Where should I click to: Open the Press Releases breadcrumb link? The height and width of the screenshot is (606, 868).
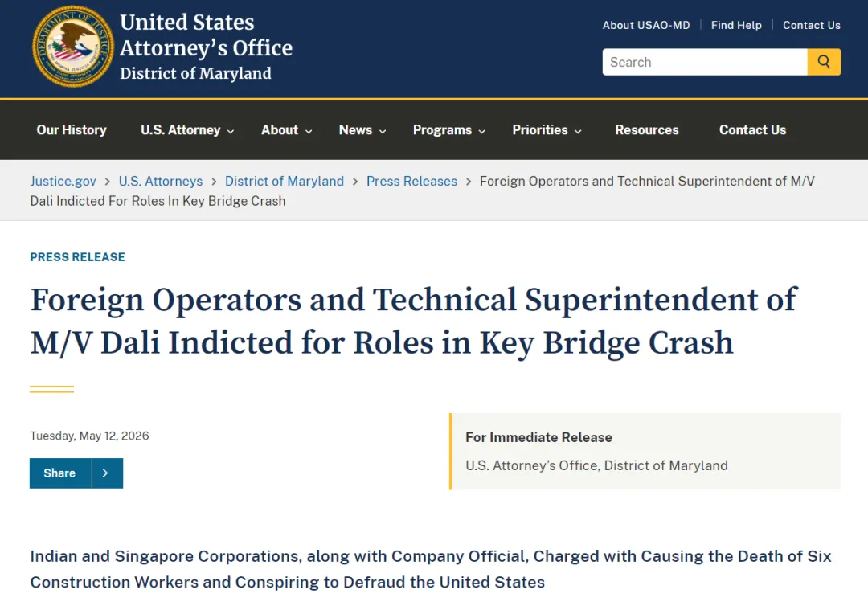pyautogui.click(x=411, y=181)
